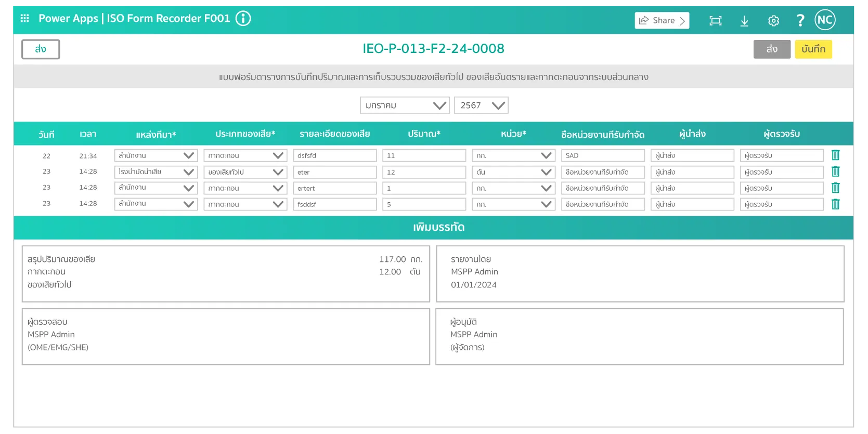Viewport: 868px width, 434px height.
Task: Delete the row with detail dsfsfd
Action: click(x=835, y=155)
